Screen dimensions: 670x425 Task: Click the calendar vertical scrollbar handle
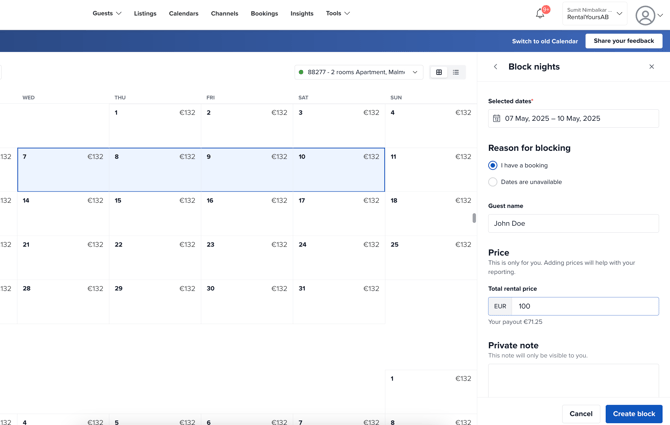(474, 218)
